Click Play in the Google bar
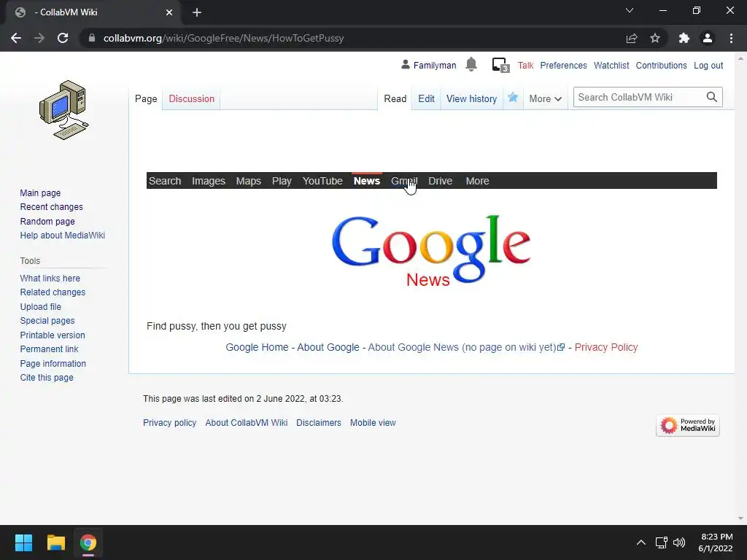This screenshot has height=560, width=747. 282,181
